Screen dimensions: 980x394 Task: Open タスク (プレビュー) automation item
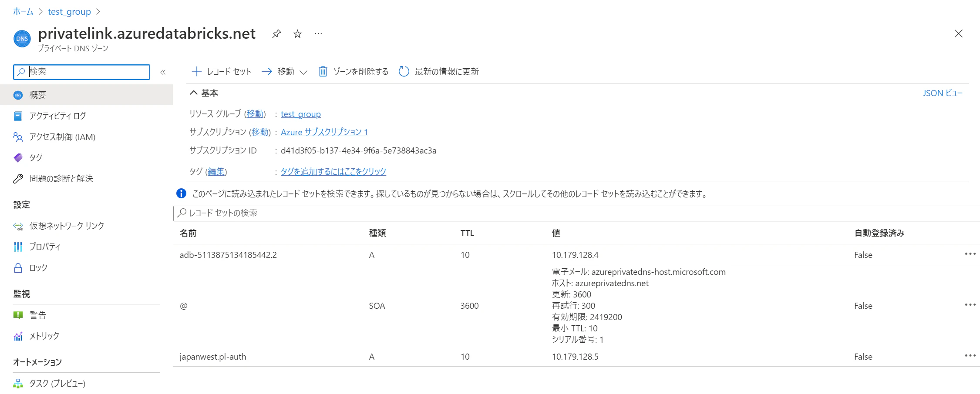click(x=87, y=383)
